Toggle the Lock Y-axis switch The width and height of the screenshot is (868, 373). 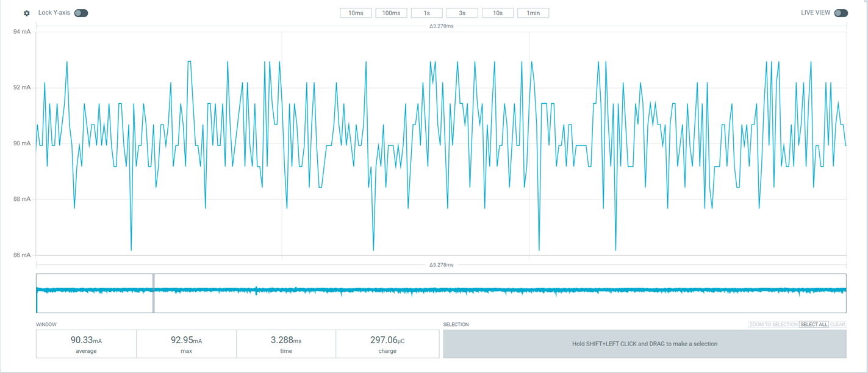pos(81,13)
